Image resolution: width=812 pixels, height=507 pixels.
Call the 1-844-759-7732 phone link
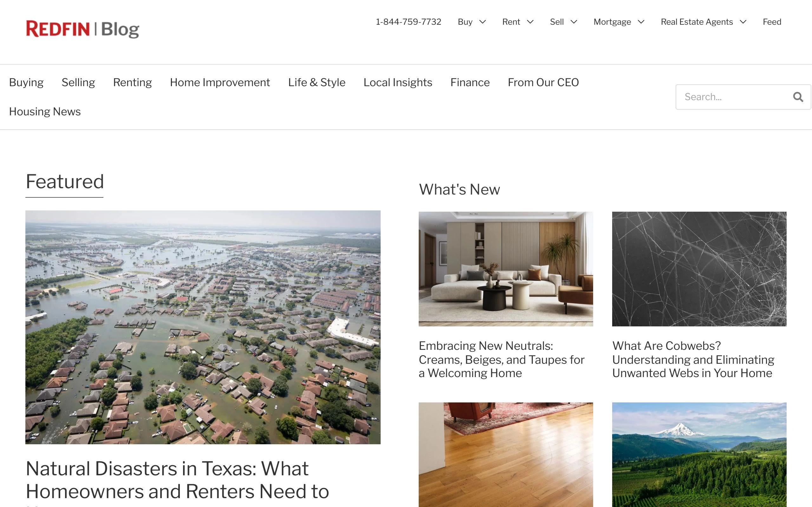click(408, 22)
